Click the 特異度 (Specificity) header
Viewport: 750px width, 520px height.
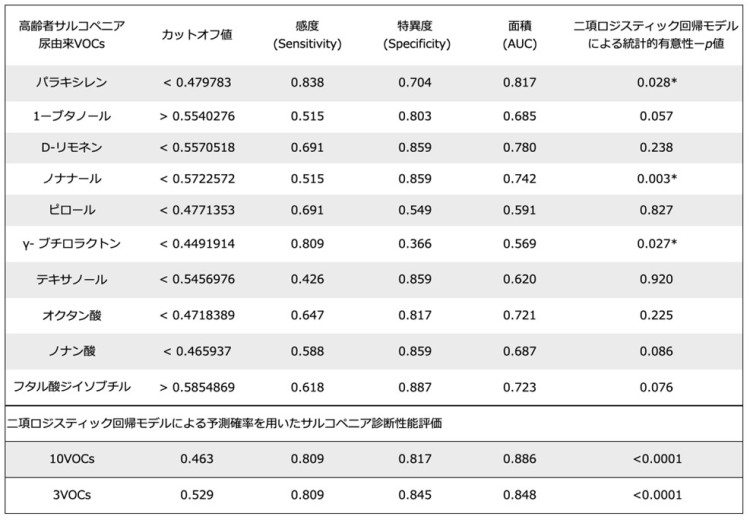point(416,35)
